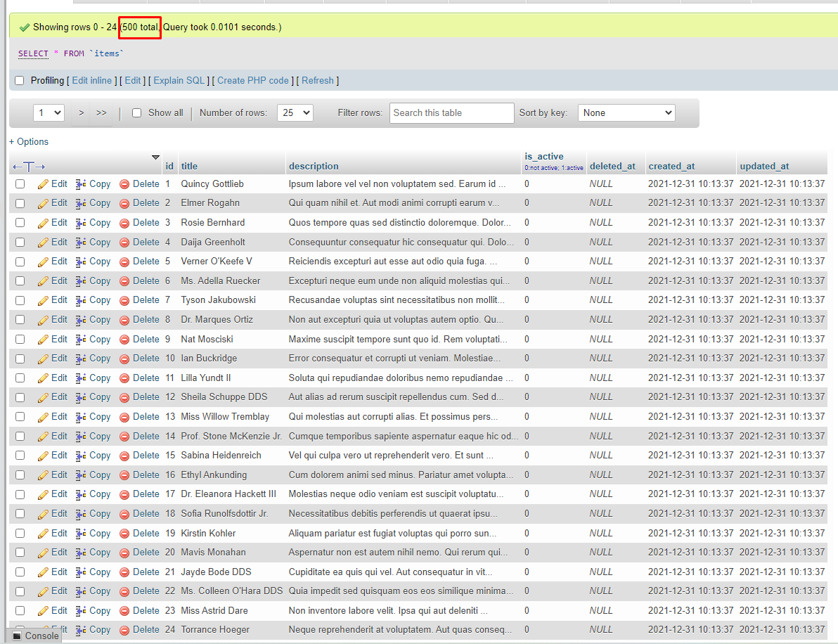Click the Copy icon for Elmer Rogahn row
The height and width of the screenshot is (644, 838).
click(81, 204)
